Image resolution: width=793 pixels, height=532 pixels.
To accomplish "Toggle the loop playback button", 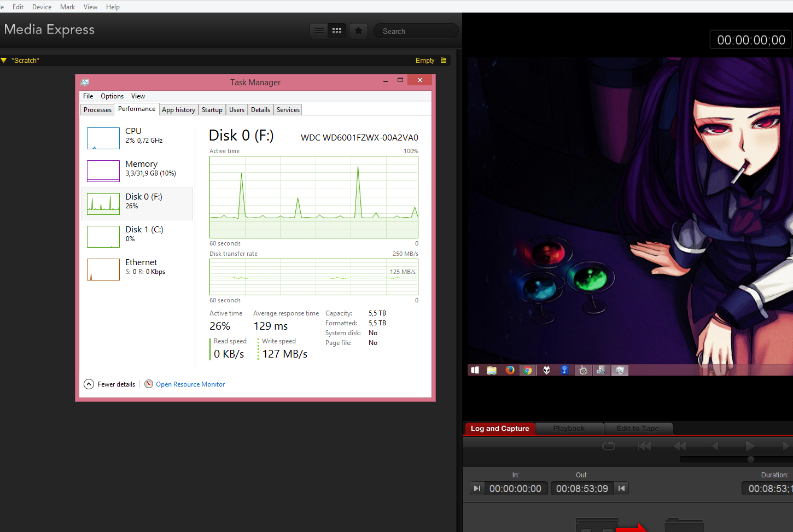I will [x=609, y=446].
